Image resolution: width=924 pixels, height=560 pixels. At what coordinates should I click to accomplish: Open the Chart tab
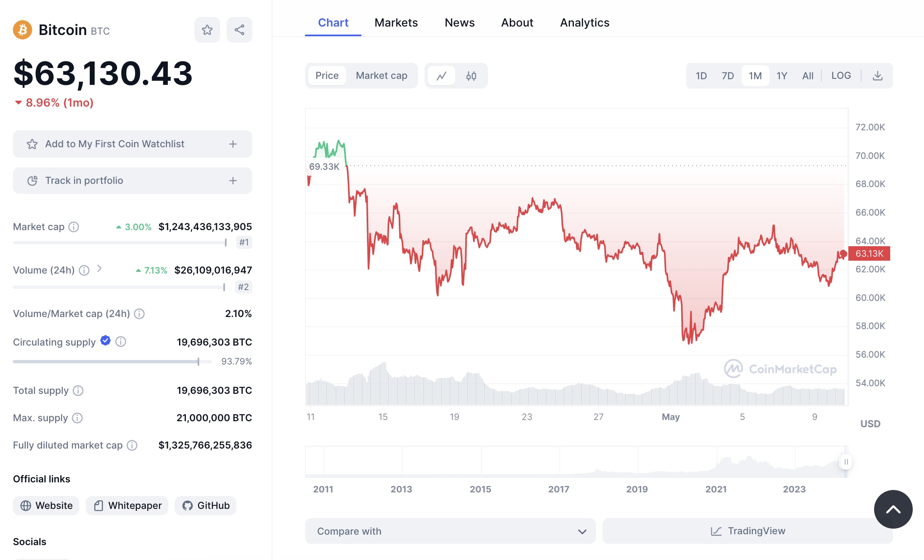[333, 23]
